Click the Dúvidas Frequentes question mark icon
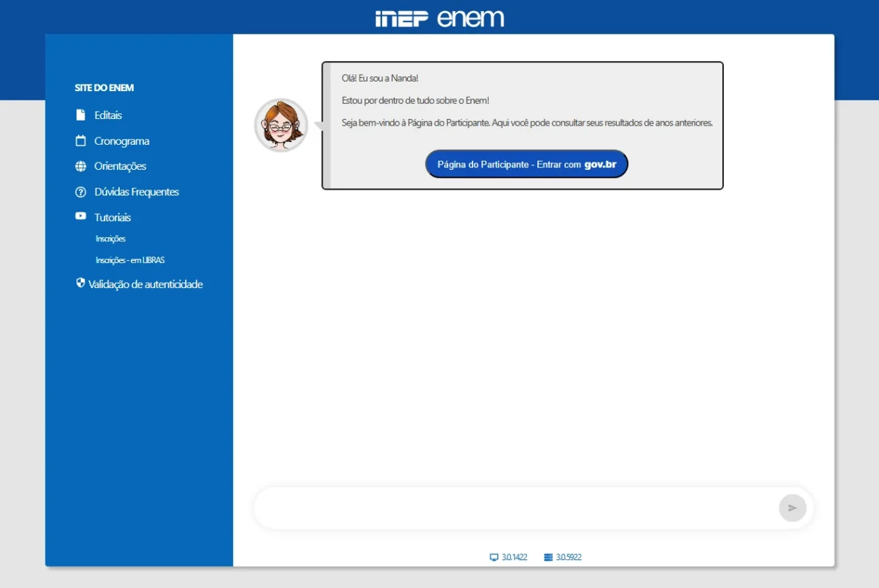 81,192
